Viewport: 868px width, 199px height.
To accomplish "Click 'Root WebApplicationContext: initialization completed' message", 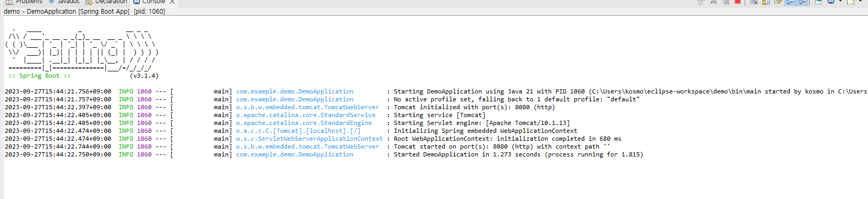I will [x=508, y=139].
